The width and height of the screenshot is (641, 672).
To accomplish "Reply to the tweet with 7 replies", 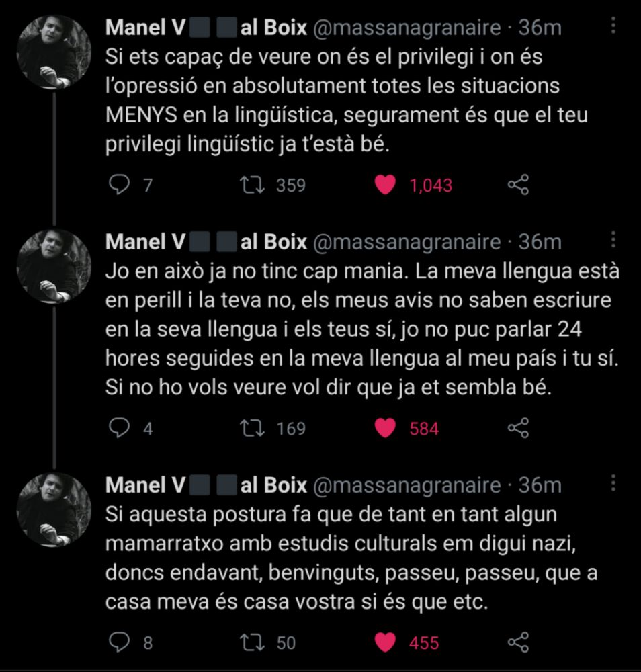I will click(119, 185).
